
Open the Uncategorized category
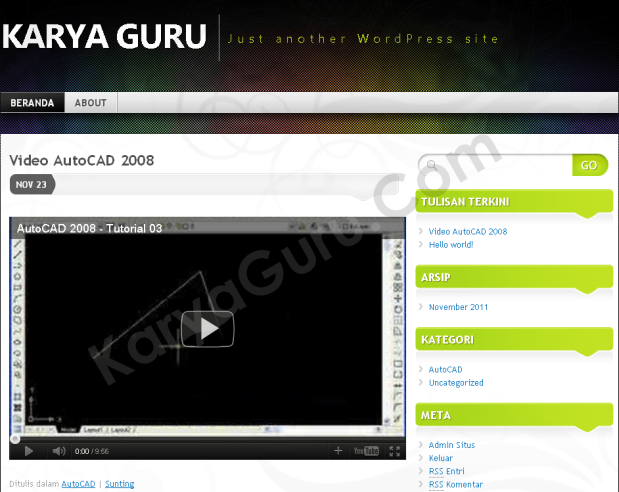(456, 383)
